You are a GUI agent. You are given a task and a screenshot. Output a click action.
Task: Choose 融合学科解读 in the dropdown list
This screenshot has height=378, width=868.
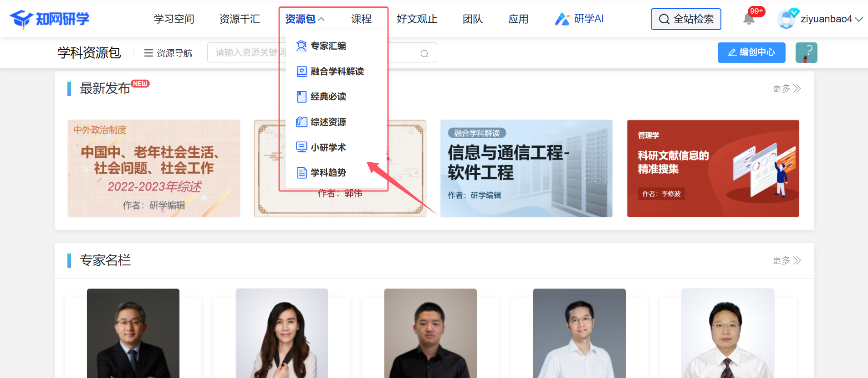coord(337,72)
